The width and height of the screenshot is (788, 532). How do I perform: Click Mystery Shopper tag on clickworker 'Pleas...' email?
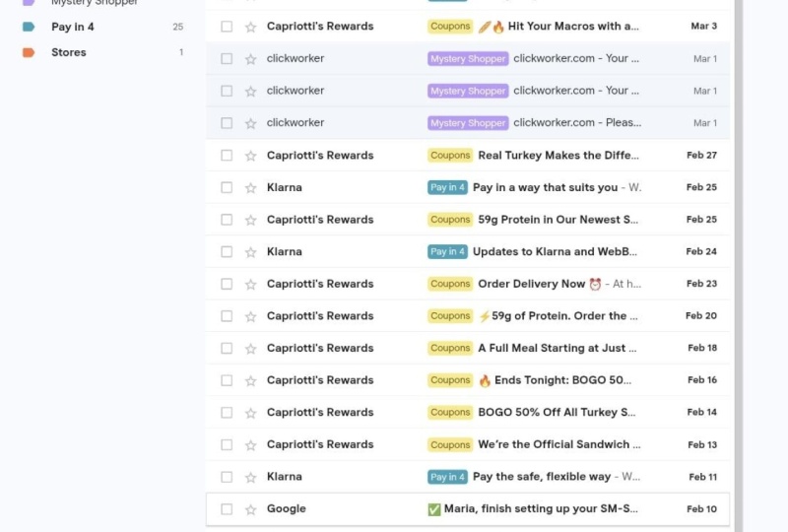468,123
